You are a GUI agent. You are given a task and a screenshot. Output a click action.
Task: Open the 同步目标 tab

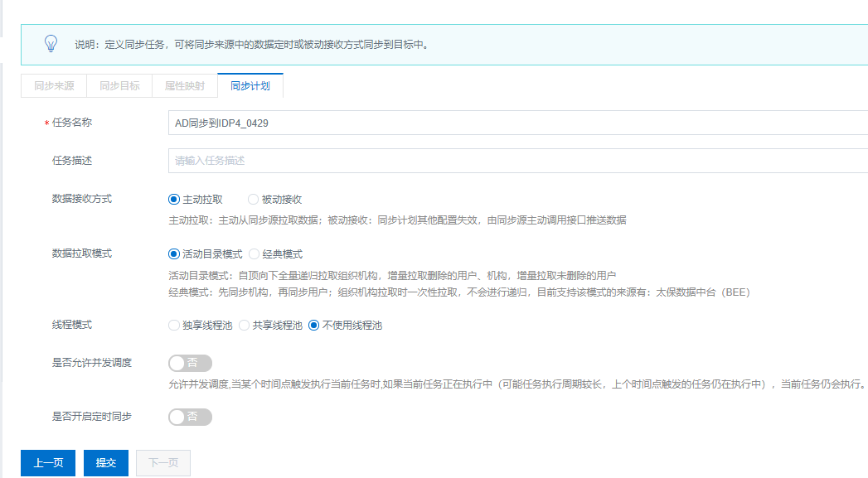pos(119,86)
